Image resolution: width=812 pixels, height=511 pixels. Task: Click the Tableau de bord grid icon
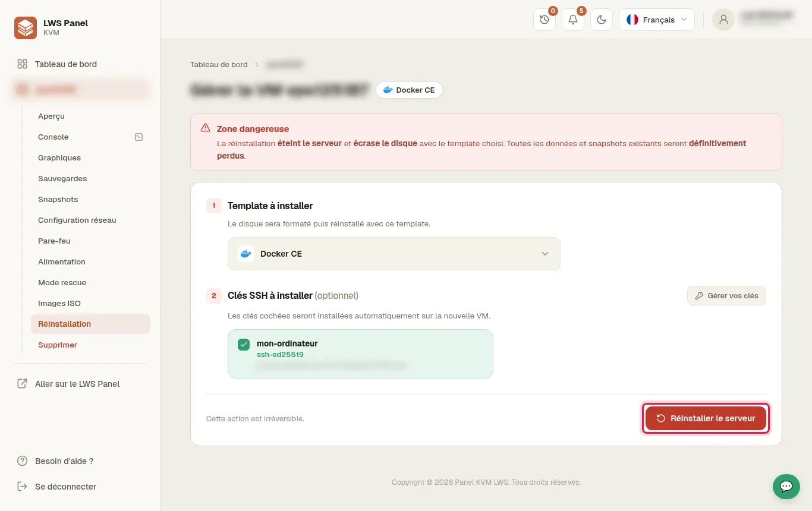[22, 64]
